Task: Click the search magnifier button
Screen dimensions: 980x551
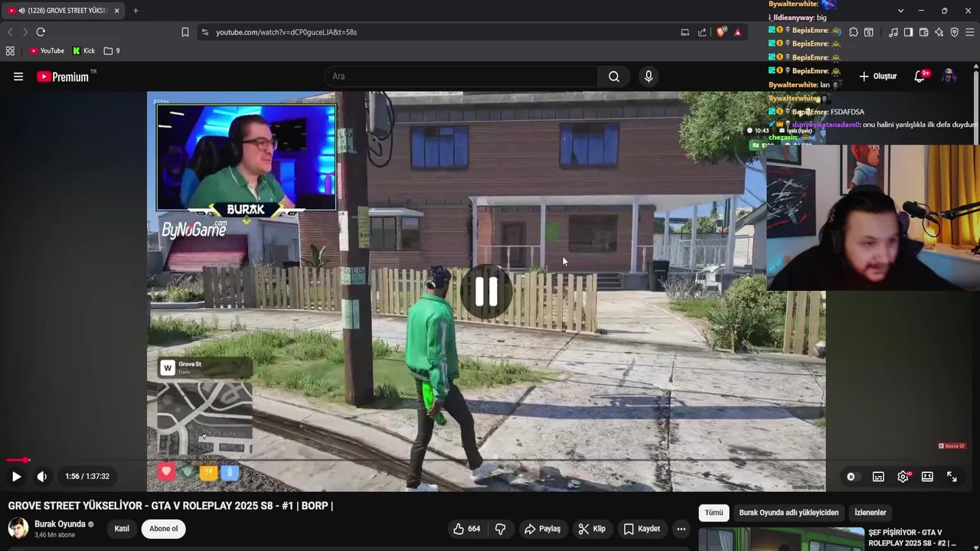Action: (614, 77)
